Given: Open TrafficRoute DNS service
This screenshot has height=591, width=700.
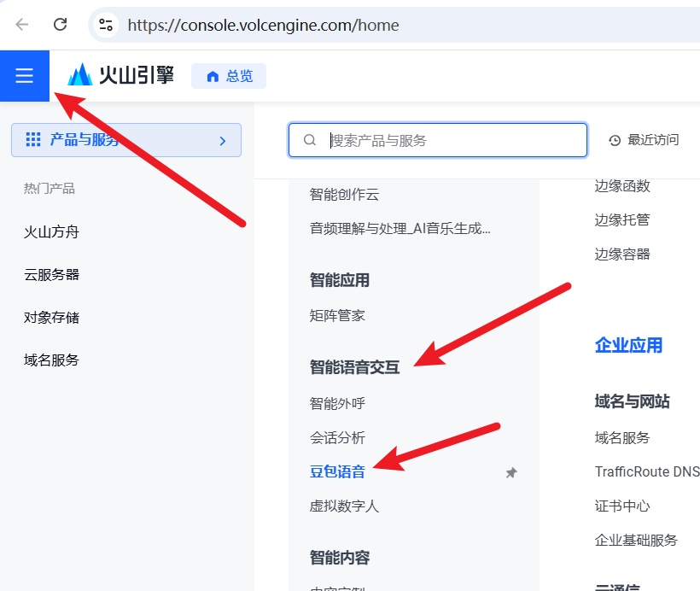Looking at the screenshot, I should coord(646,471).
